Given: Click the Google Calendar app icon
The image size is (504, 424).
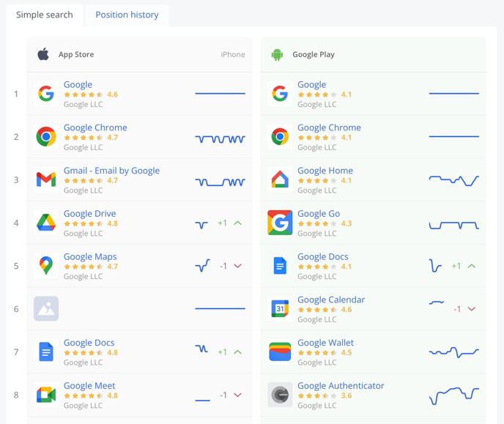Looking at the screenshot, I should (280, 309).
